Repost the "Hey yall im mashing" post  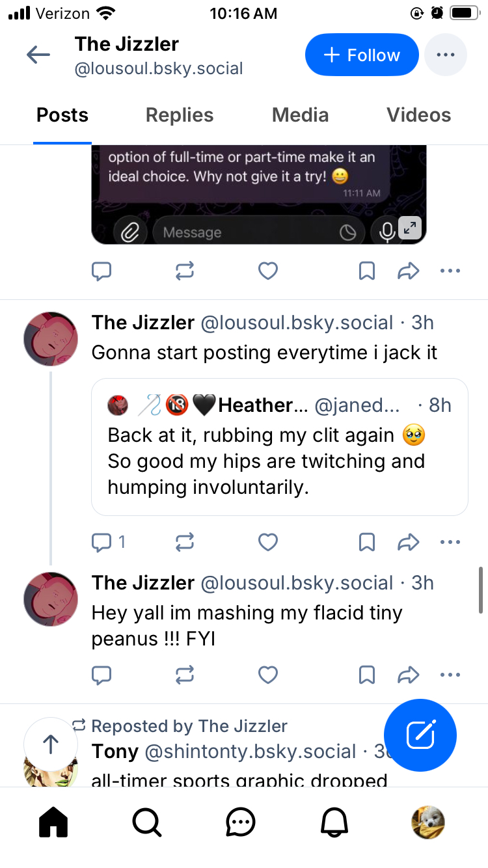[185, 675]
